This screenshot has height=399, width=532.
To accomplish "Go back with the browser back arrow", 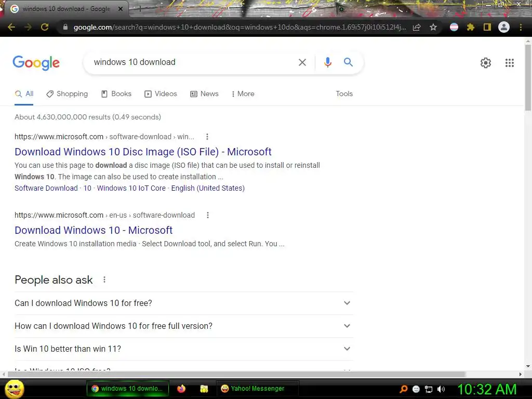I will (x=11, y=27).
